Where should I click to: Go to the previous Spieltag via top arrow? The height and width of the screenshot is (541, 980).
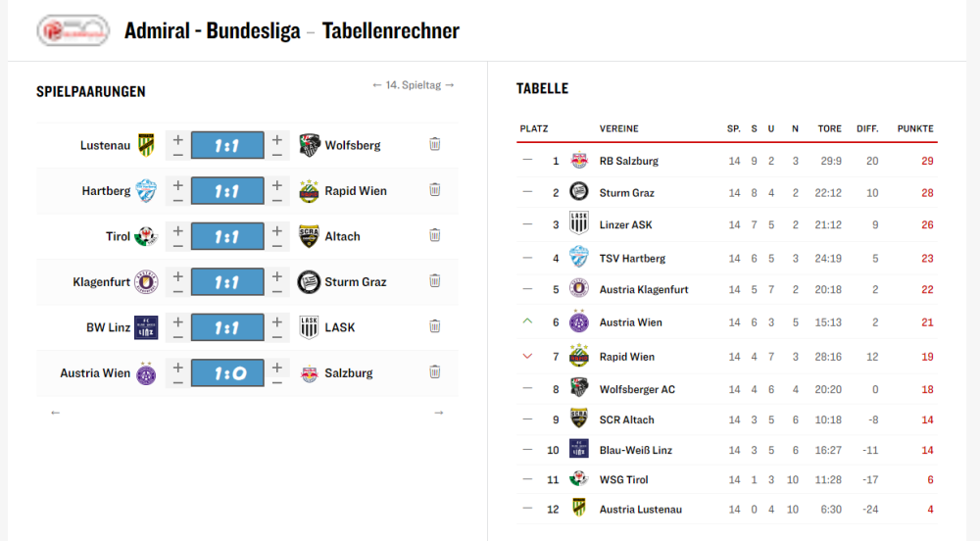(x=377, y=85)
